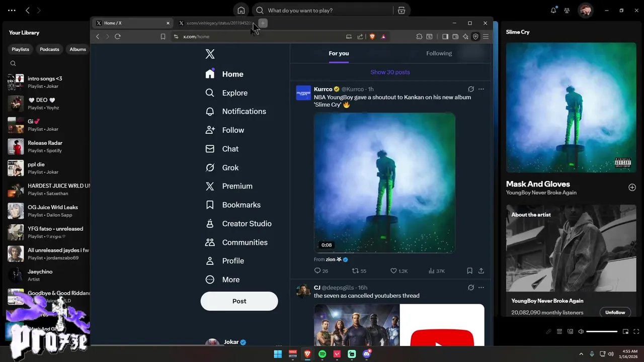Open Explore in X sidebar
This screenshot has width=644, height=362.
point(226,93)
